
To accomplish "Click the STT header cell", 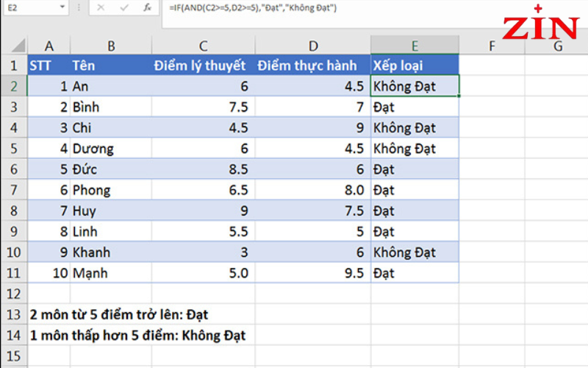I will [49, 66].
